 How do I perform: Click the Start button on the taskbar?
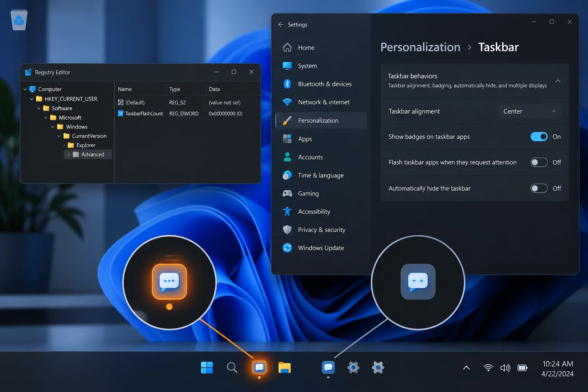207,367
